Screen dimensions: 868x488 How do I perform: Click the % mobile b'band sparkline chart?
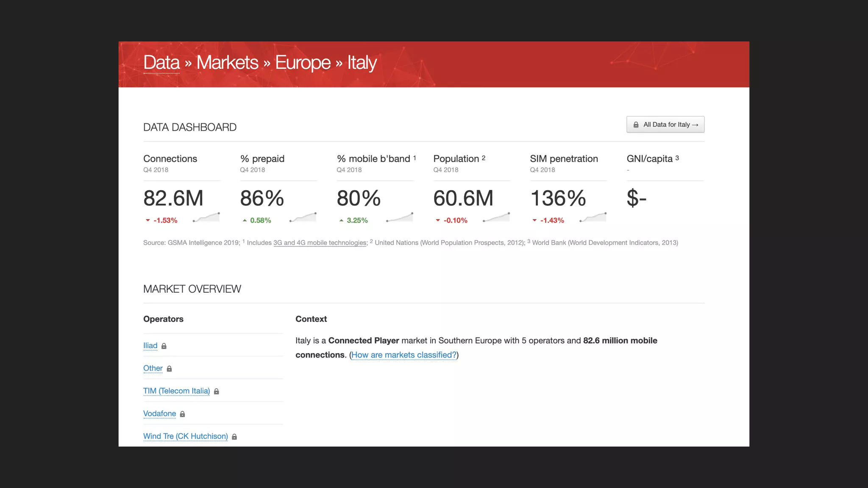[400, 218]
